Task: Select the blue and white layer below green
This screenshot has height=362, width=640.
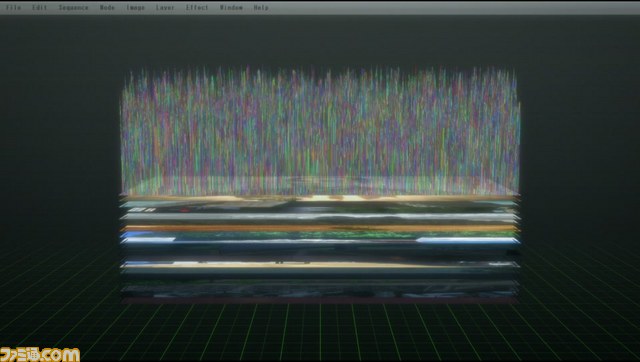Action: [x=320, y=241]
